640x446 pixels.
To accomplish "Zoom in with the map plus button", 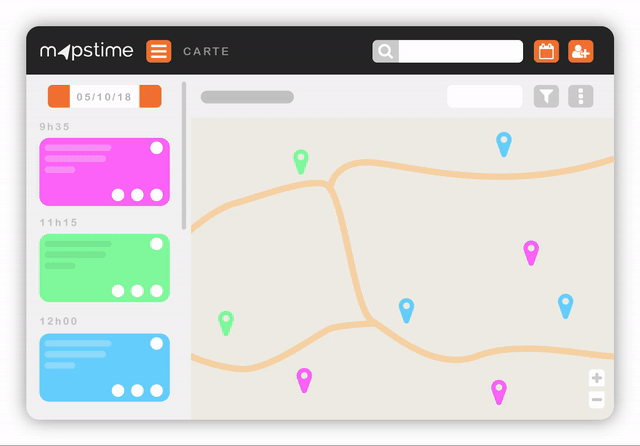I will (597, 378).
